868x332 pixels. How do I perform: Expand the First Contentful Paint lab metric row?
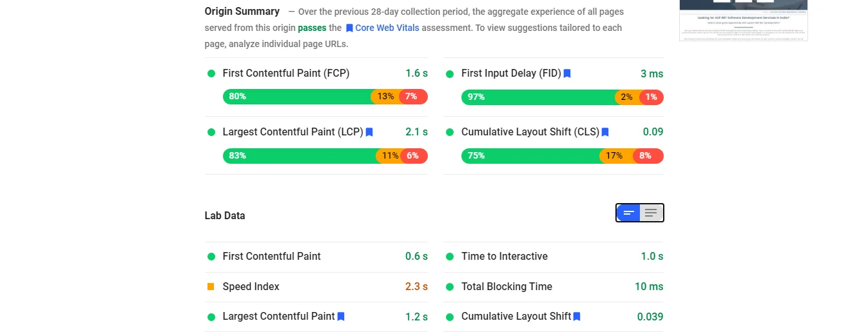pos(316,257)
